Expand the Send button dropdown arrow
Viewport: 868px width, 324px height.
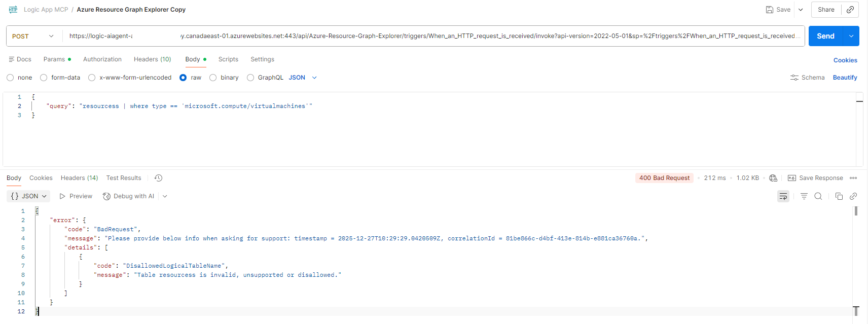click(851, 36)
